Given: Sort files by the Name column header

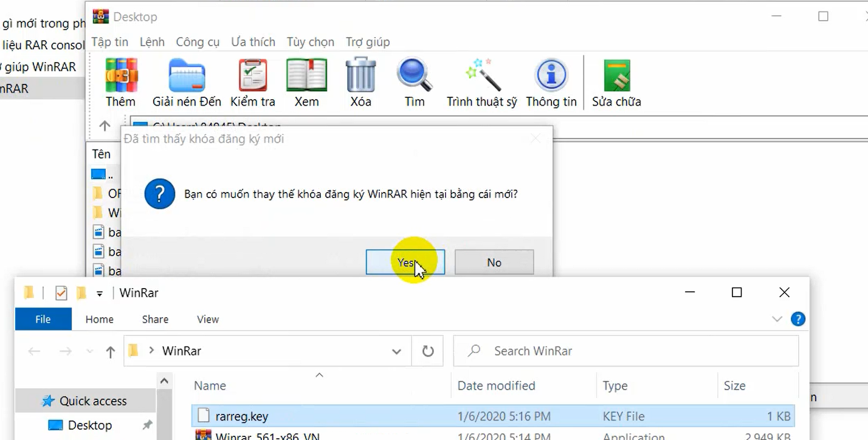Looking at the screenshot, I should click(210, 385).
